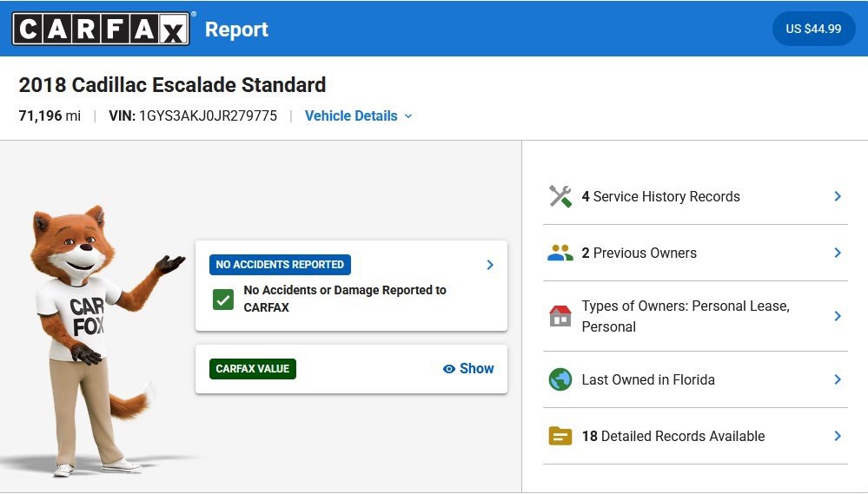This screenshot has height=494, width=868.
Task: Click the chevron next to Last Owned in Florida
Action: coord(838,379)
